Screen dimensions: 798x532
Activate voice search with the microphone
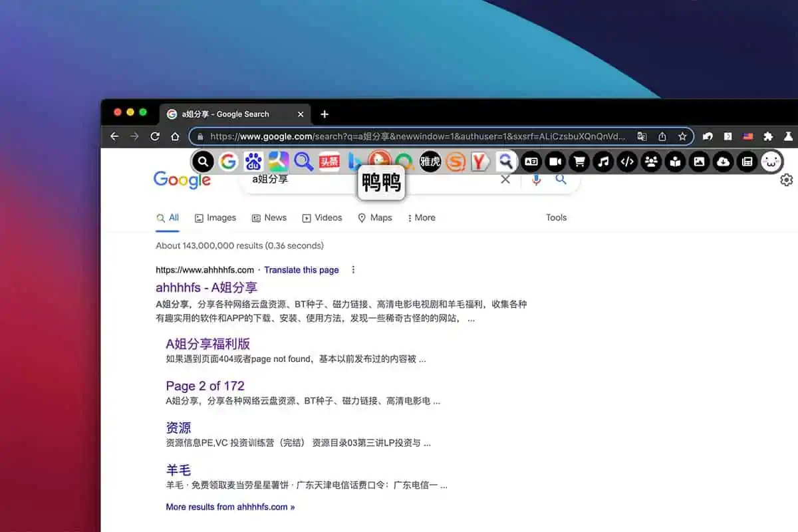point(536,180)
